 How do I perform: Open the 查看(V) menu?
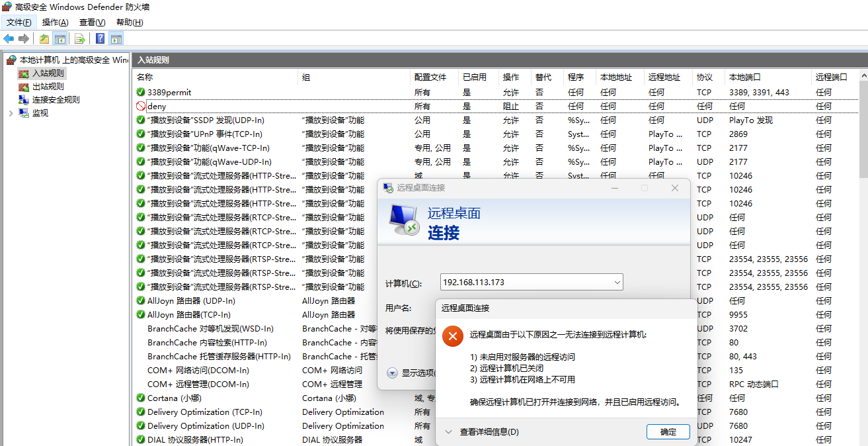(x=92, y=22)
